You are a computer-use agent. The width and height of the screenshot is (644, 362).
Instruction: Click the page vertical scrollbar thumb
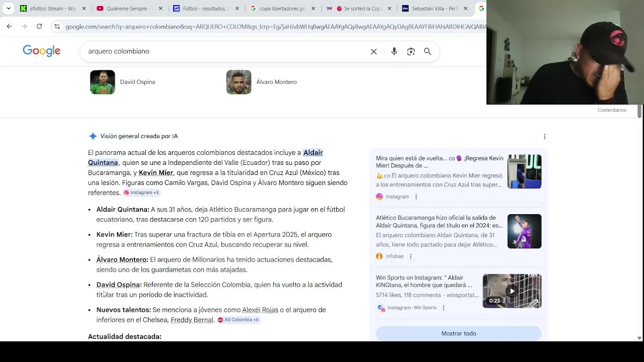coord(639,112)
